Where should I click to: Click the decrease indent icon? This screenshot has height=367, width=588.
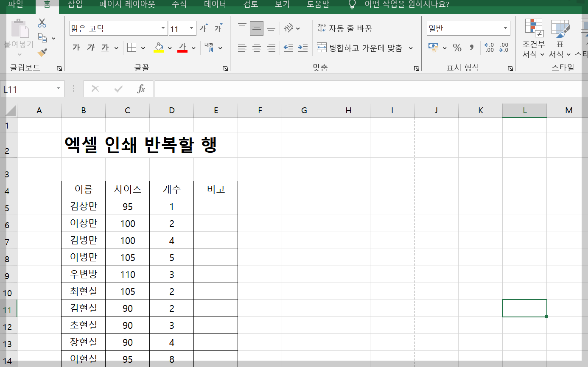pos(288,48)
